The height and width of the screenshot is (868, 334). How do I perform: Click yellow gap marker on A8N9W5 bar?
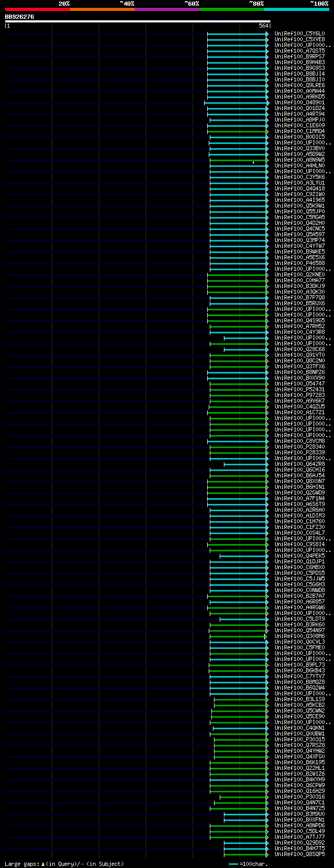[253, 162]
